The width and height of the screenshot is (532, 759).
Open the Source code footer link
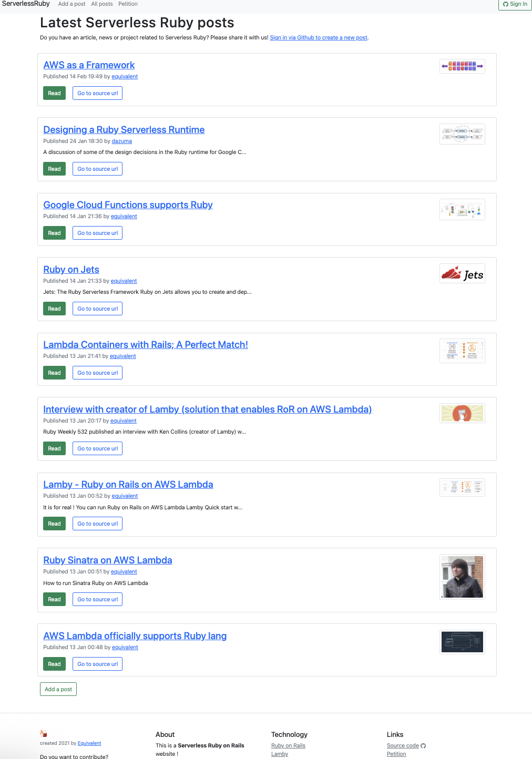[403, 746]
